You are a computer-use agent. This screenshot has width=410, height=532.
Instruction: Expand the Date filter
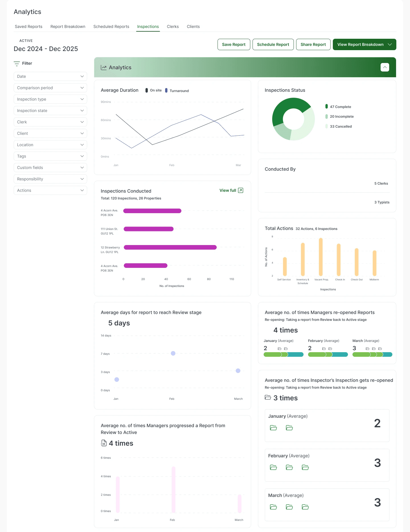point(50,76)
